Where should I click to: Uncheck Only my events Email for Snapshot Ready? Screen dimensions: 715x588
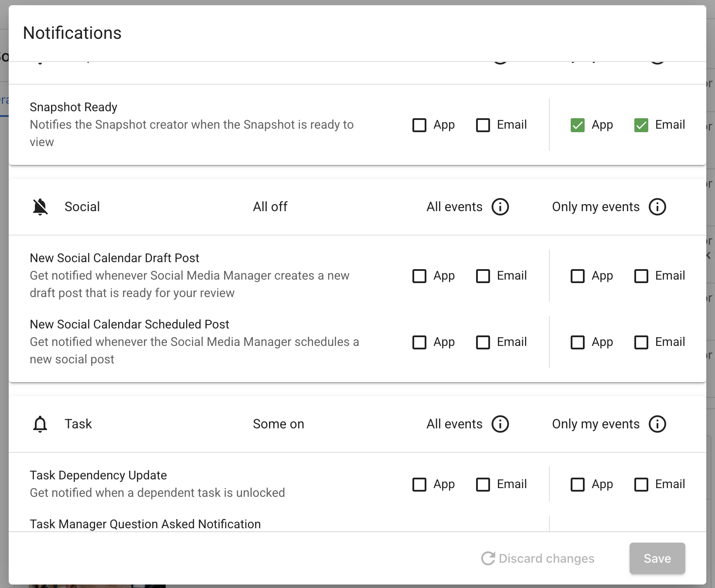[641, 125]
